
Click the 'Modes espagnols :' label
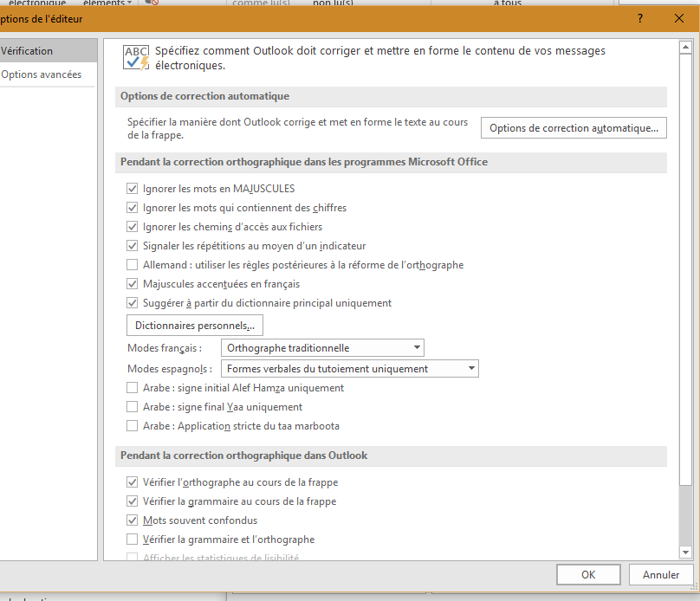point(170,369)
